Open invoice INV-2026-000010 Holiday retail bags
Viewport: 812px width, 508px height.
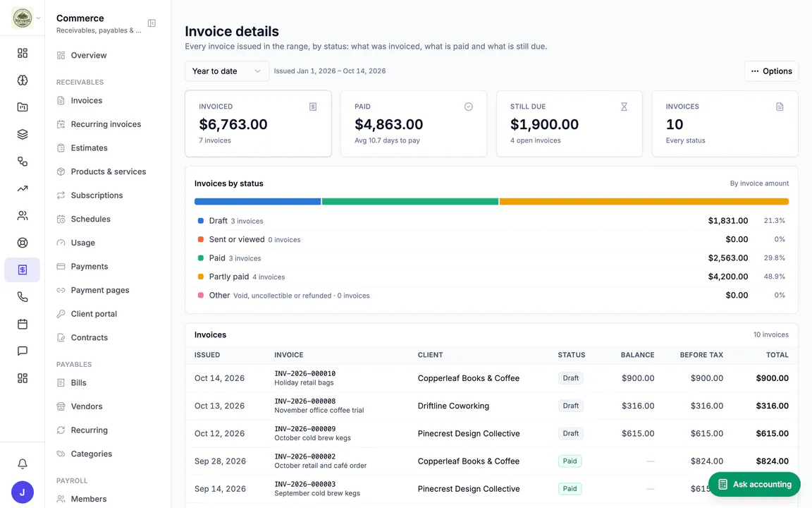pyautogui.click(x=491, y=378)
